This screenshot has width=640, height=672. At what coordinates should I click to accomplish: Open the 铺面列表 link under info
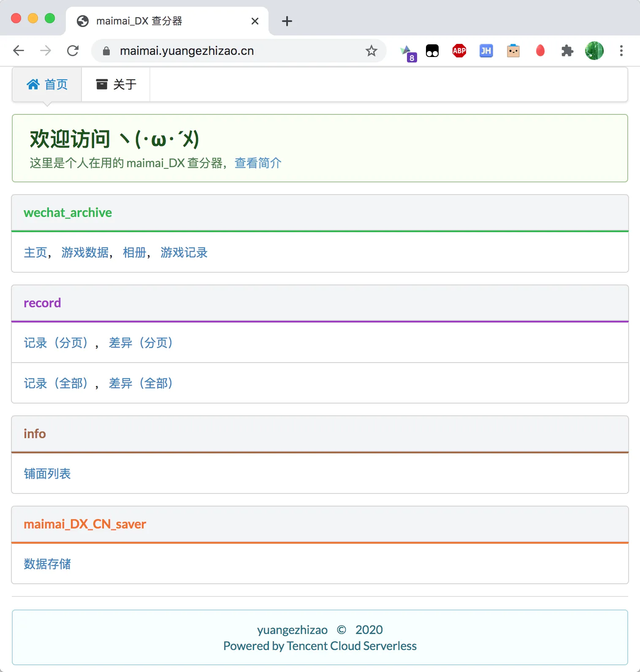47,474
